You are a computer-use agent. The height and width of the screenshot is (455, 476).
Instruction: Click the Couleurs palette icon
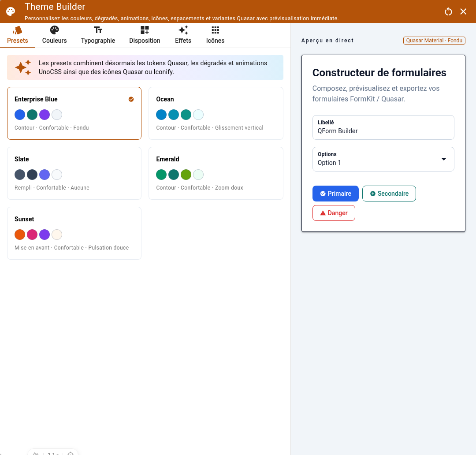(x=54, y=30)
